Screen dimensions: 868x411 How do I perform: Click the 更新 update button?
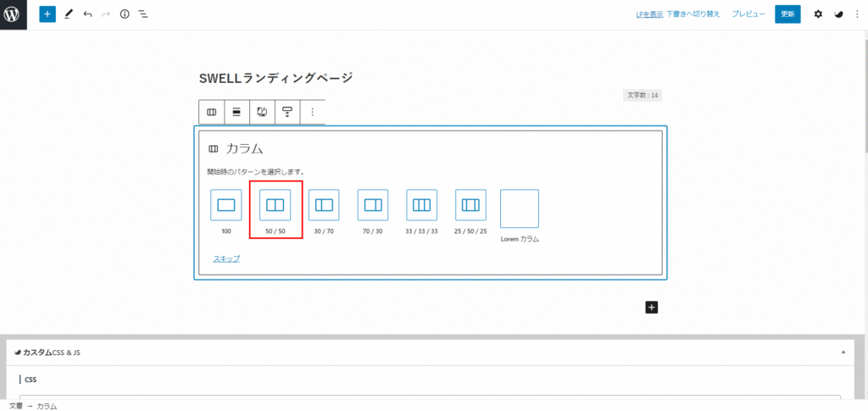[x=787, y=14]
